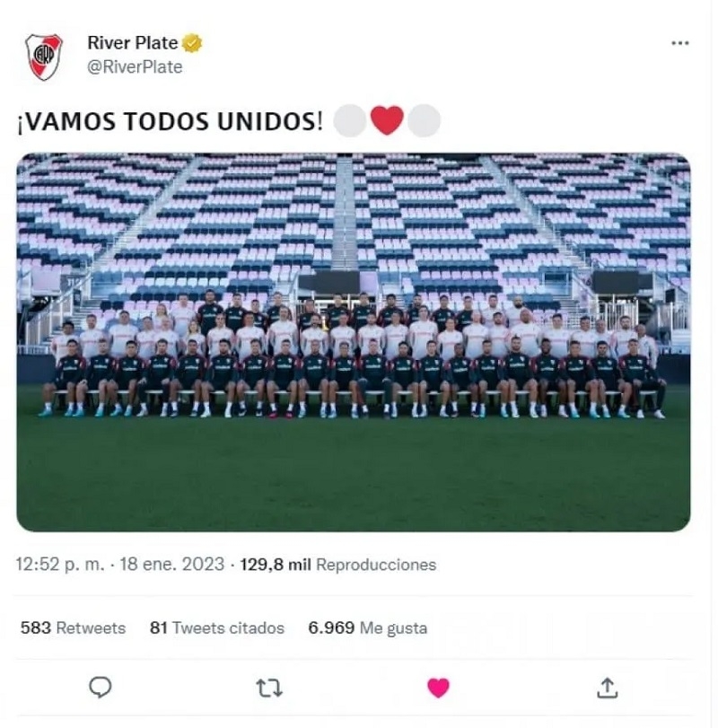Click the ¡VAMOS TODOS UNIDOS! tweet text
The width and height of the screenshot is (718, 728).
point(170,122)
